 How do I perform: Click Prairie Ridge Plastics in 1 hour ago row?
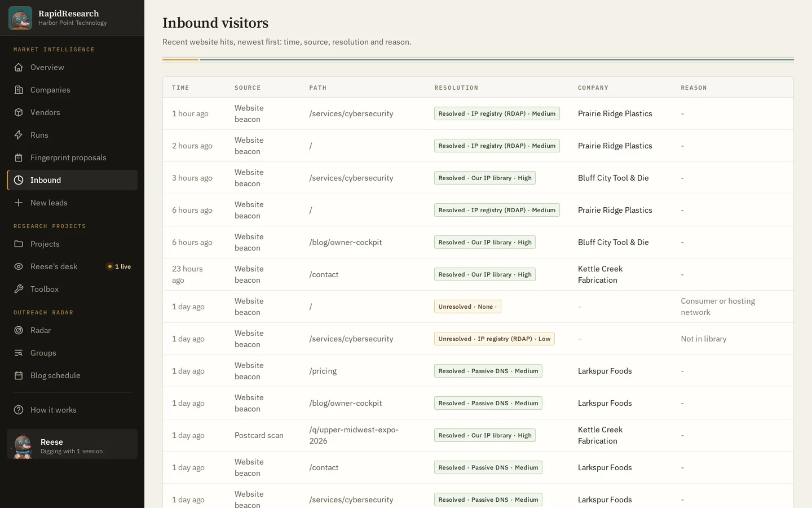615,113
